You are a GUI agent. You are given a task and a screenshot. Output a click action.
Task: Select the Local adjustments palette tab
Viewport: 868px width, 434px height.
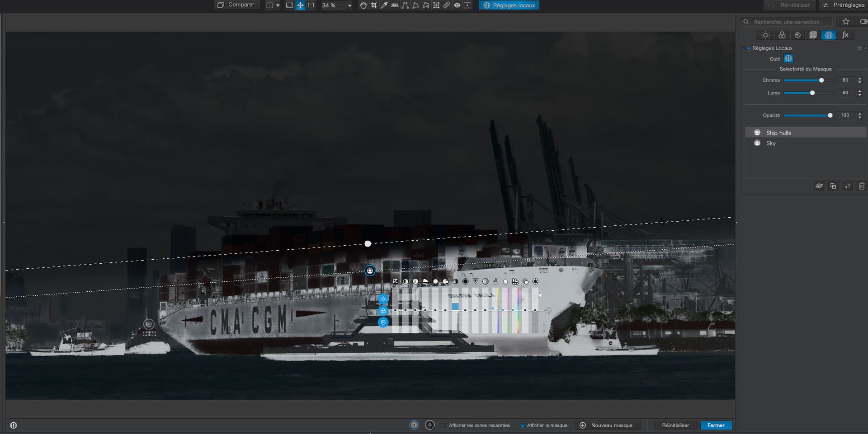pyautogui.click(x=829, y=35)
